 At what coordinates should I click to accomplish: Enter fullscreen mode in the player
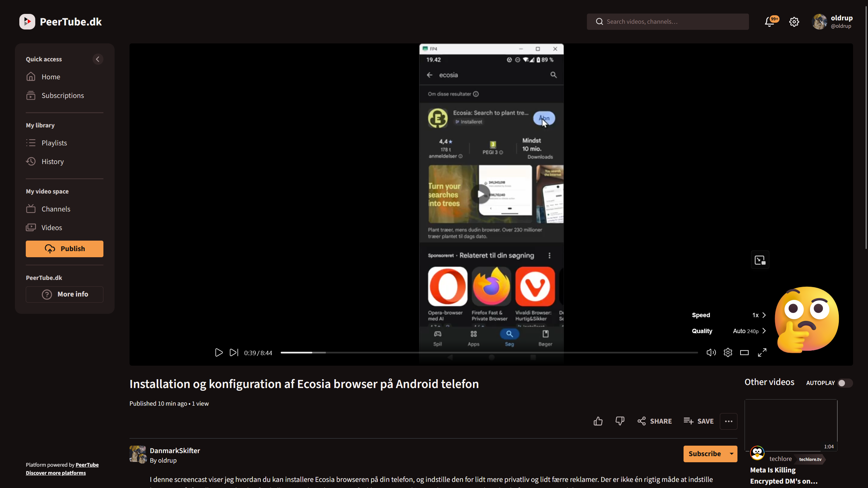point(762,353)
